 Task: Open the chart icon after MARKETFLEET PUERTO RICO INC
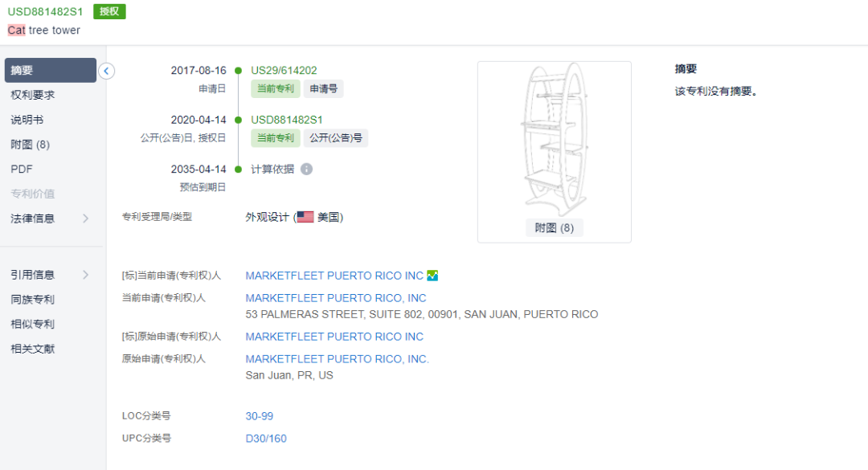(432, 275)
